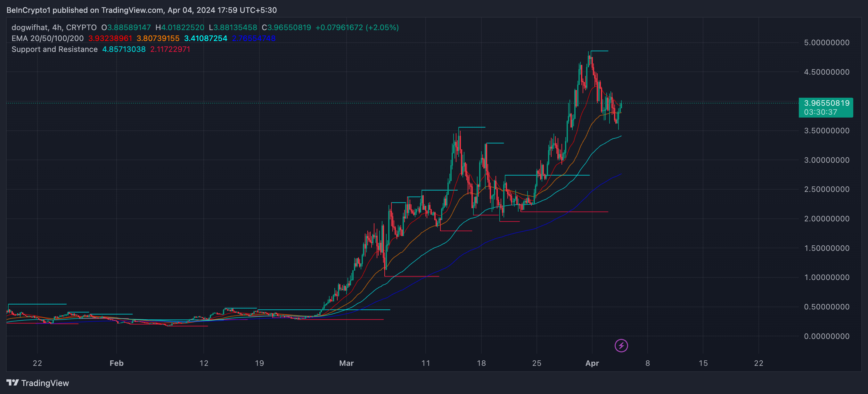Click the resistance value 4.85713038
The height and width of the screenshot is (394, 868).
pyautogui.click(x=124, y=49)
